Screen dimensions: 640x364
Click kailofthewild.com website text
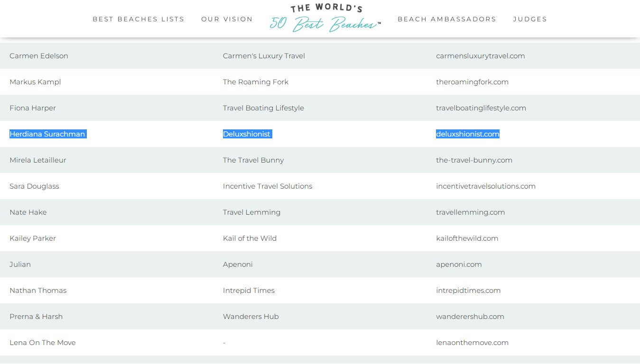(x=467, y=238)
